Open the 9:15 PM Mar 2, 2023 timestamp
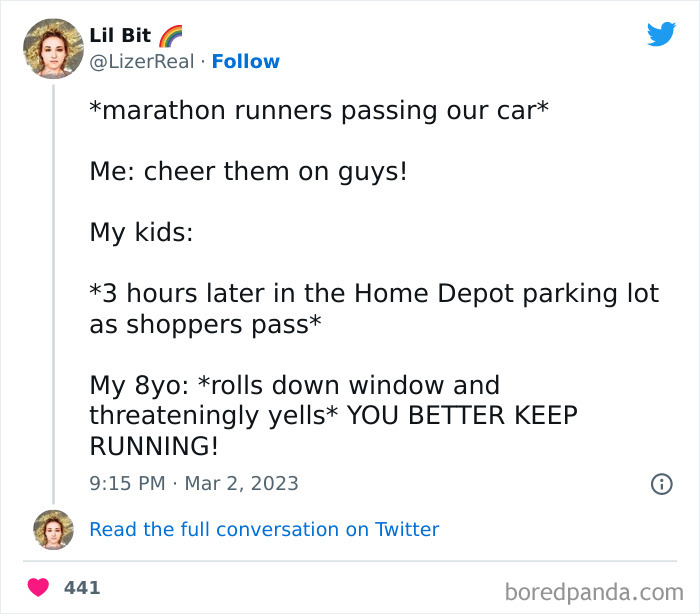 [x=194, y=484]
